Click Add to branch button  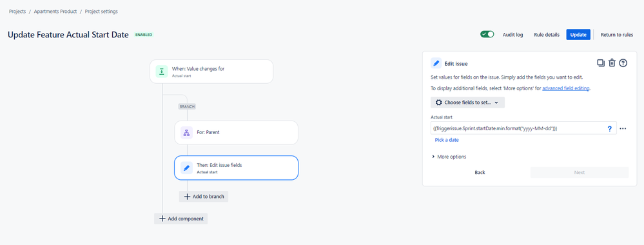pyautogui.click(x=204, y=197)
